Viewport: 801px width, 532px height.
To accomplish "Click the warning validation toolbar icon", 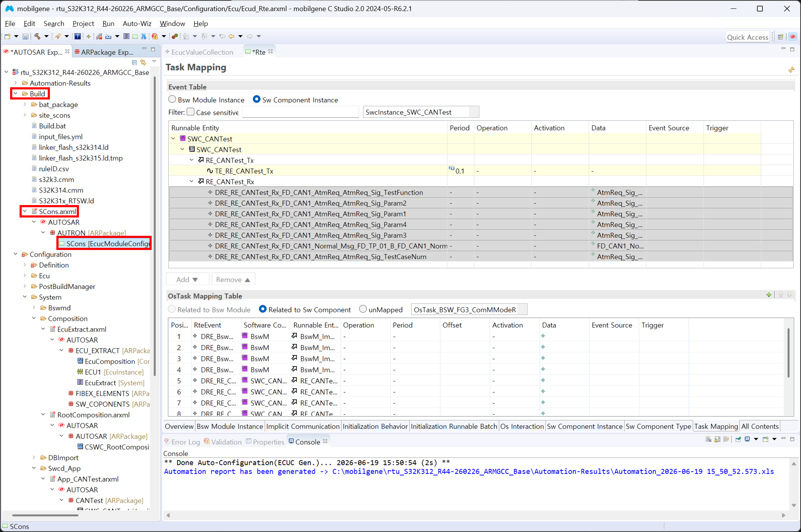I will click(155, 36).
